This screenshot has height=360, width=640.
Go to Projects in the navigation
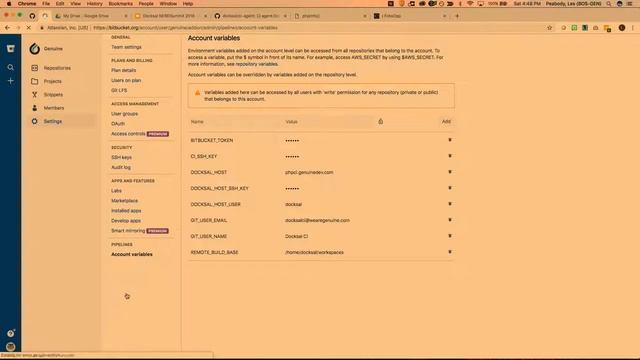[53, 81]
